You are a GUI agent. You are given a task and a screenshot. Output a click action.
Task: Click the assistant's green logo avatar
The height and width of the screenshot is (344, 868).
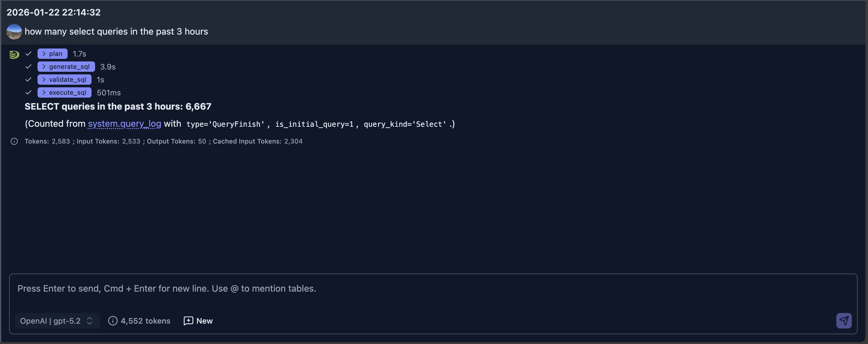(14, 54)
